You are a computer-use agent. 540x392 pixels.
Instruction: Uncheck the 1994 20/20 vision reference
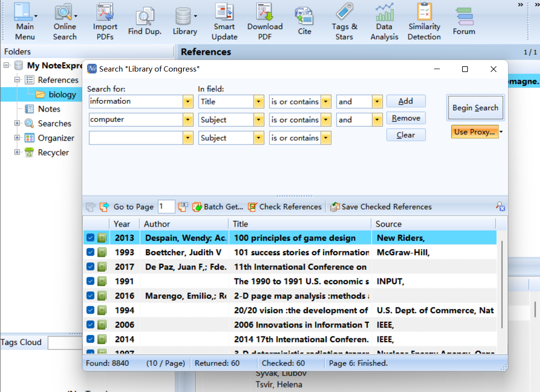(x=90, y=310)
